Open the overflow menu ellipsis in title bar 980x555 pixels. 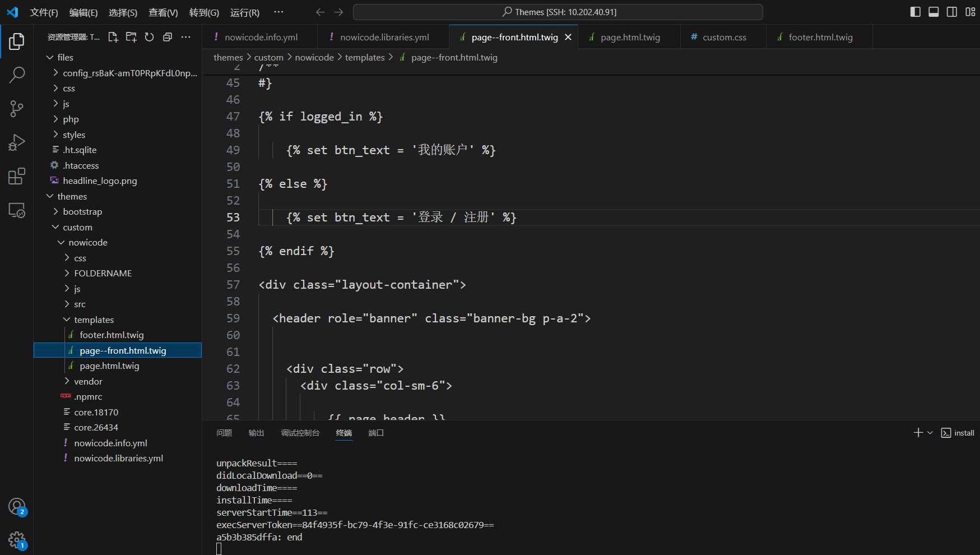click(278, 12)
